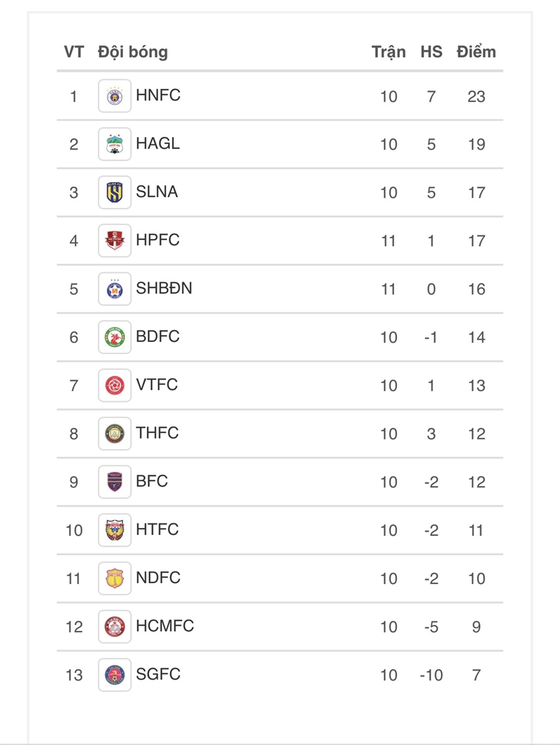Click the BFC purple shield logo
Screen dimensions: 560x745
(115, 482)
